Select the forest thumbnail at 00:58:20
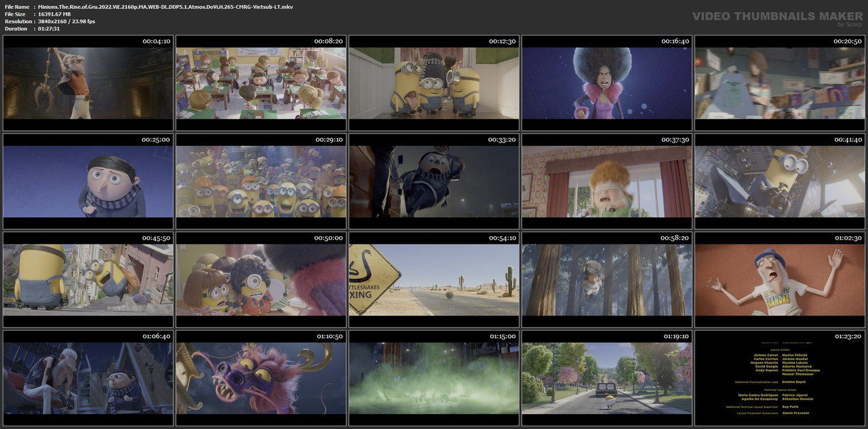868x429 pixels. (x=607, y=280)
